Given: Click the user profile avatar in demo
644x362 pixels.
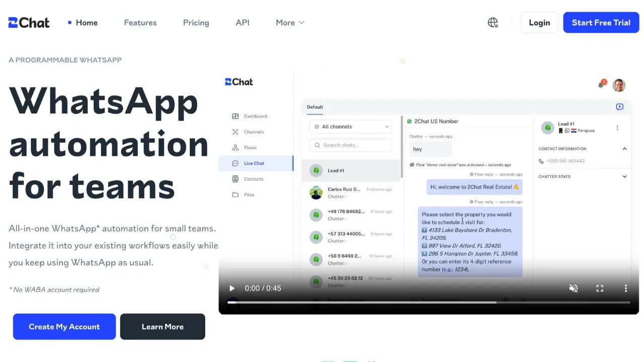Looking at the screenshot, I should pos(619,85).
